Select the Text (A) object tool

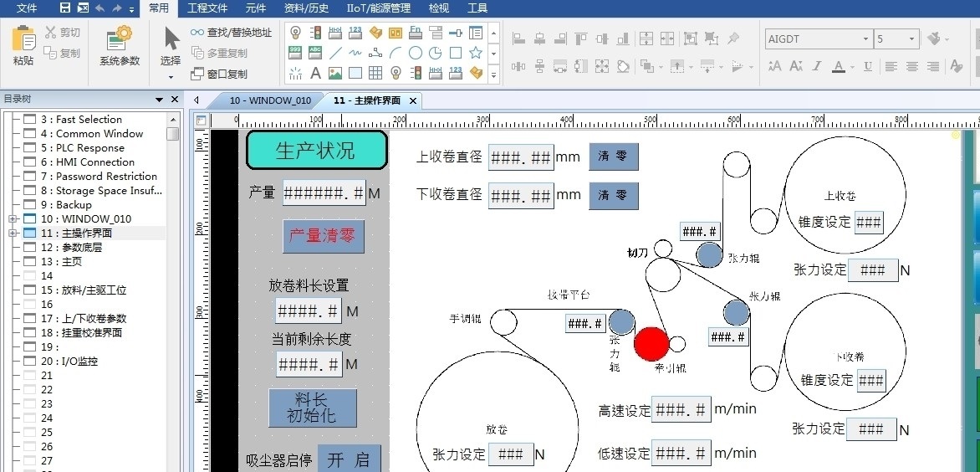point(315,73)
